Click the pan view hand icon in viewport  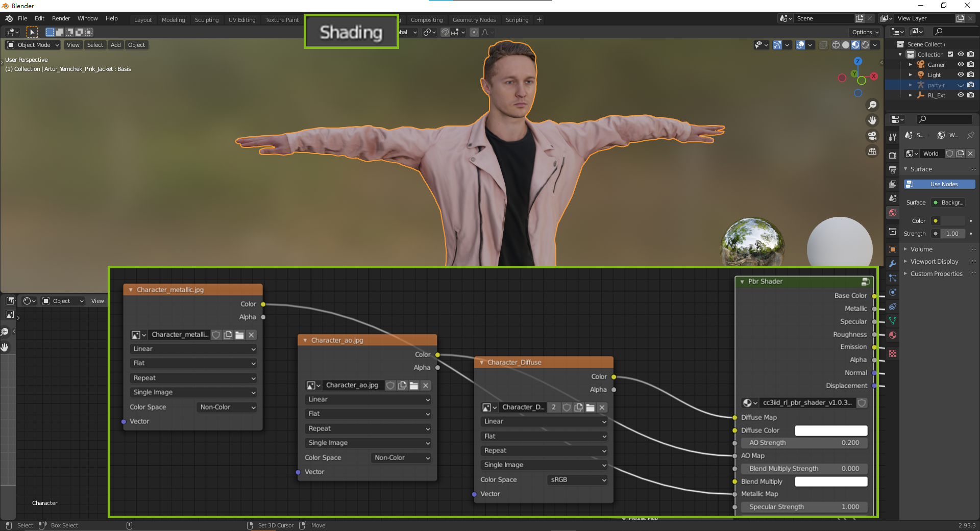tap(873, 120)
